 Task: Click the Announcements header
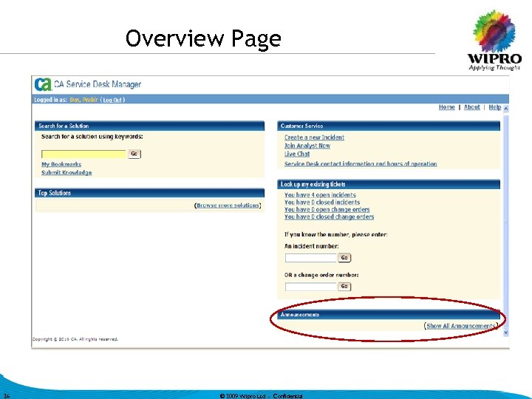[x=389, y=315]
